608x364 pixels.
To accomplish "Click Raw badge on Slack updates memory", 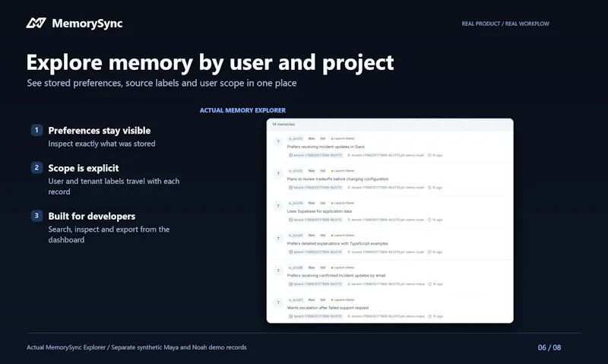I will [x=312, y=138].
